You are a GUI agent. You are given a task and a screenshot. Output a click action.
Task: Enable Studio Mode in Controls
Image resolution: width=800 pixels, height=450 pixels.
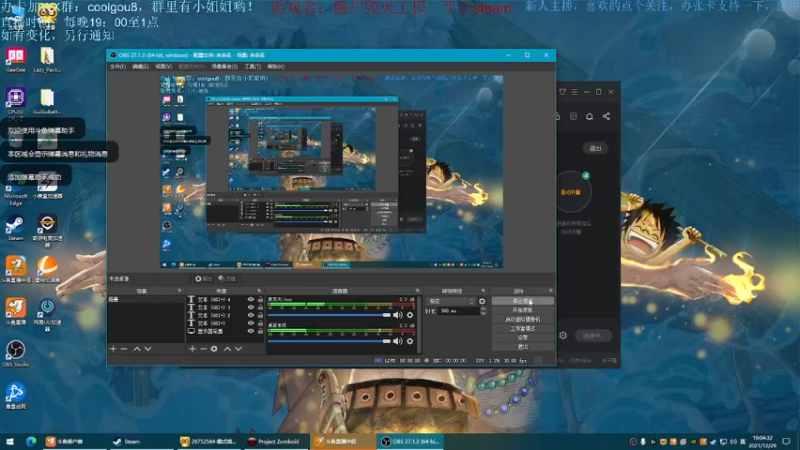(x=522, y=329)
